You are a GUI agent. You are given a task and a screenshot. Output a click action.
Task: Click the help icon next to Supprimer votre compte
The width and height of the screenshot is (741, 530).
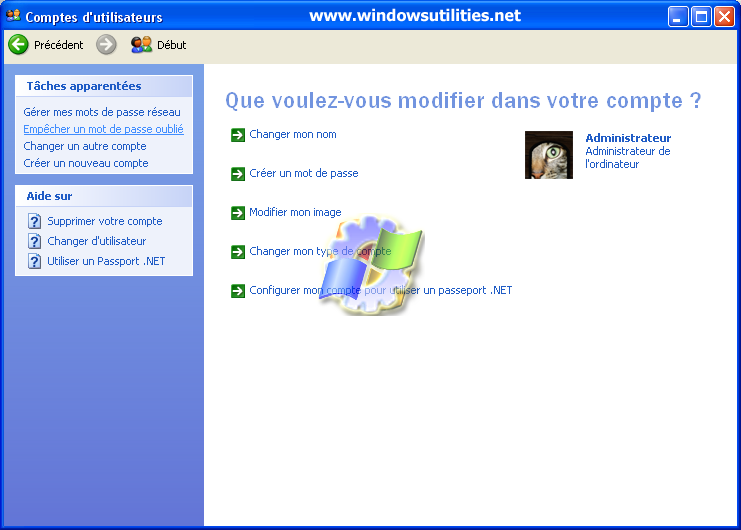(34, 221)
